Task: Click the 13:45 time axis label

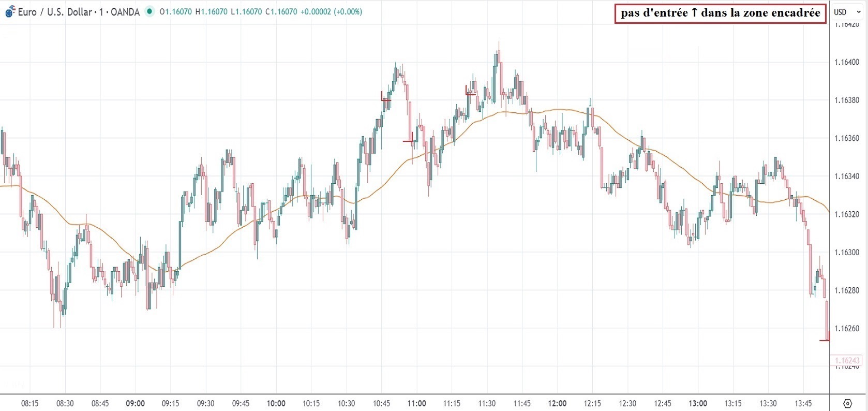Action: tap(804, 403)
